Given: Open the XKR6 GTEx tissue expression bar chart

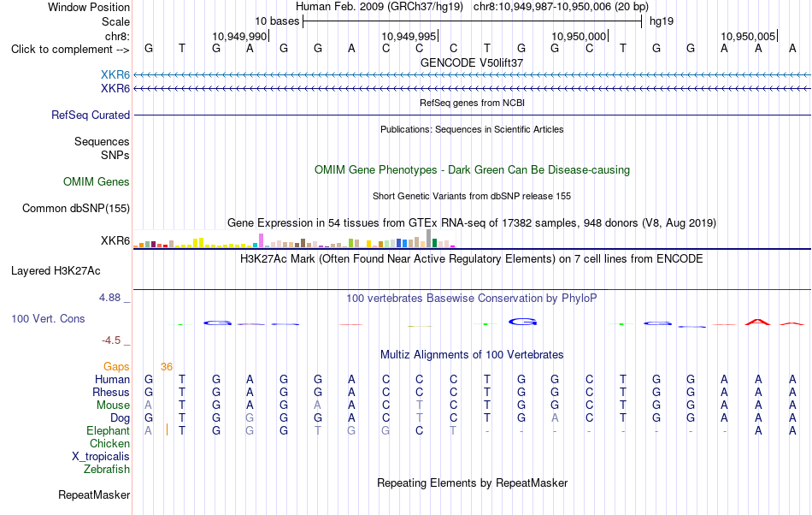Looking at the screenshot, I should [294, 240].
